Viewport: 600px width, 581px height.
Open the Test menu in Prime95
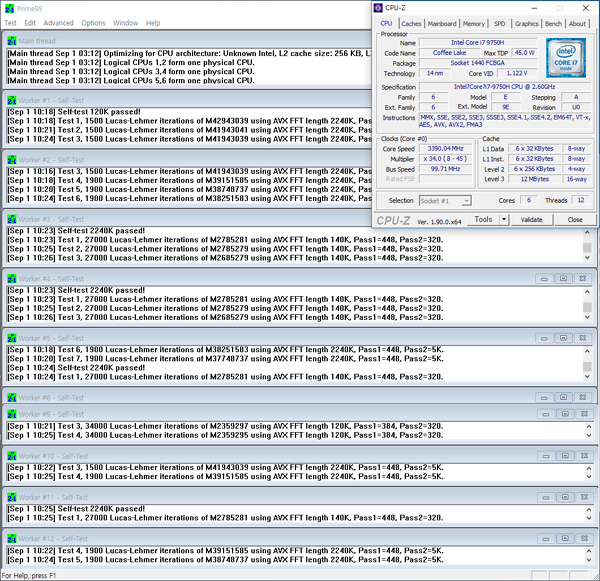coord(10,23)
